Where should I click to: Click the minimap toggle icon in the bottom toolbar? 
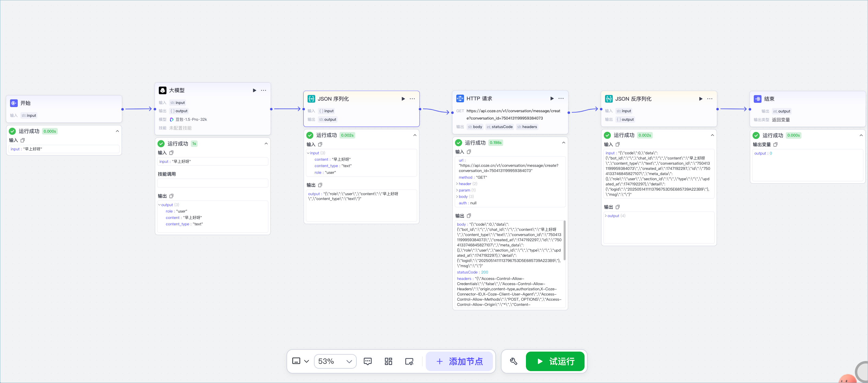409,361
